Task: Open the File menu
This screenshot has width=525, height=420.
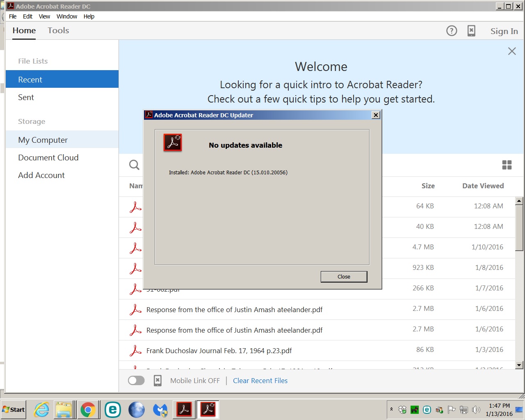Action: 13,16
